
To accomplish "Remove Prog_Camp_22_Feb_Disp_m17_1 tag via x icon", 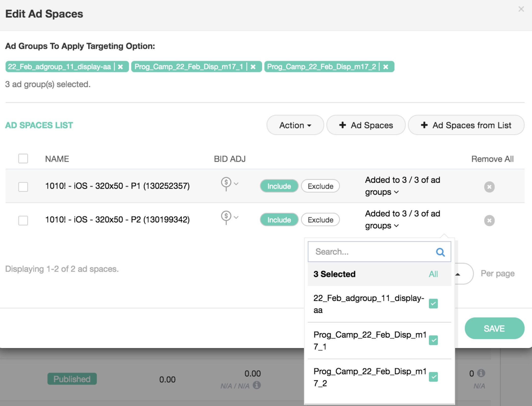I will point(253,67).
